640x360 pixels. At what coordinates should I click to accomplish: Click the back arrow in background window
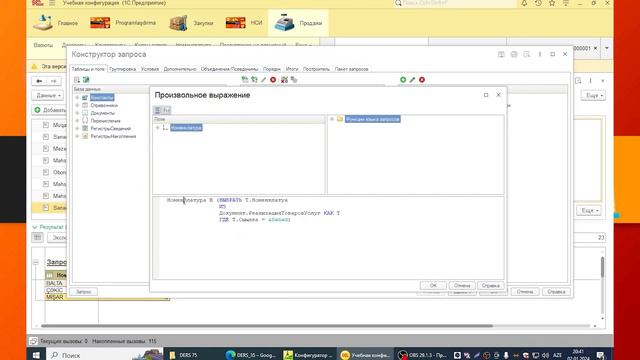(39, 81)
